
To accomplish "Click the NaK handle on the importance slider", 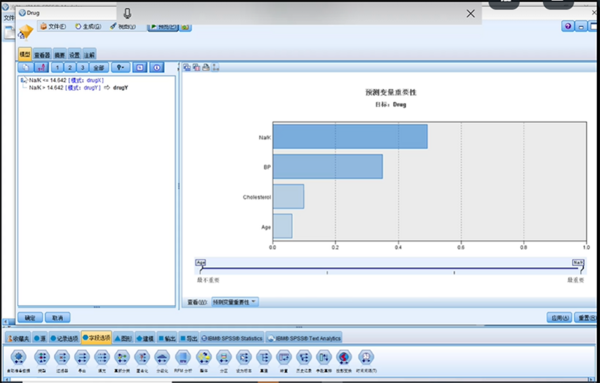I will (x=578, y=262).
